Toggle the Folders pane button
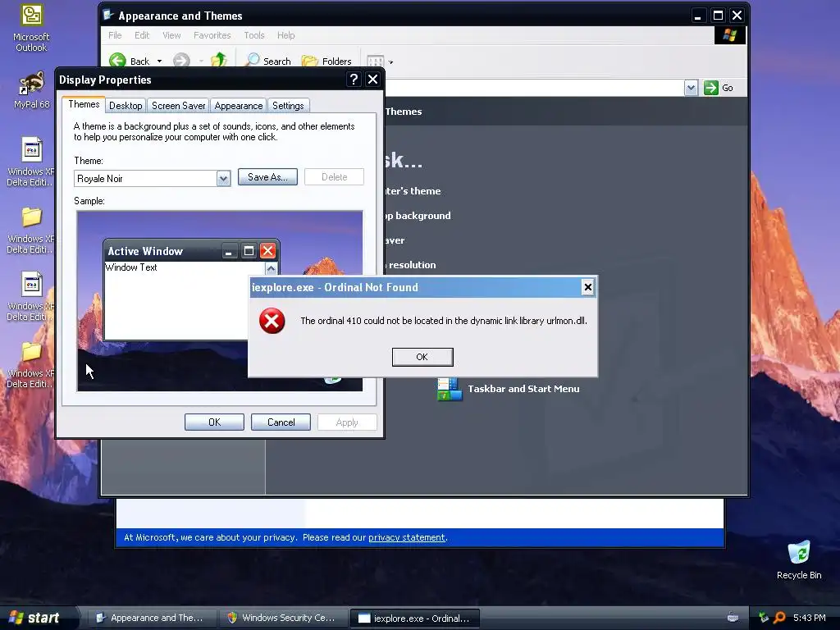 [x=326, y=61]
